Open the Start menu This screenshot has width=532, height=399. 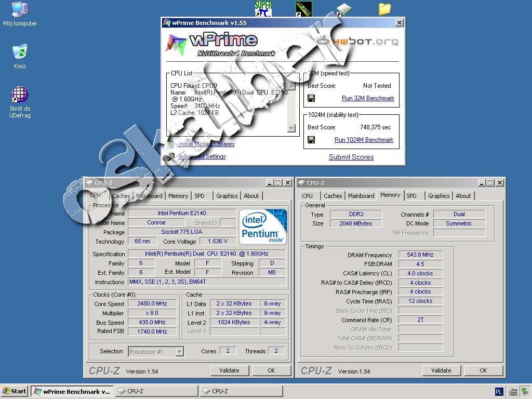[x=14, y=392]
